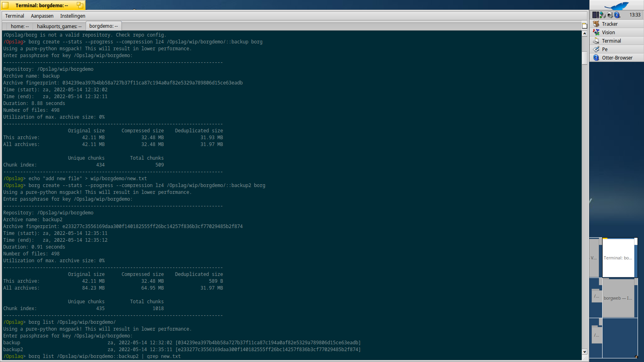
Task: Select the 'borgdemo: --' tab
Action: [x=103, y=26]
